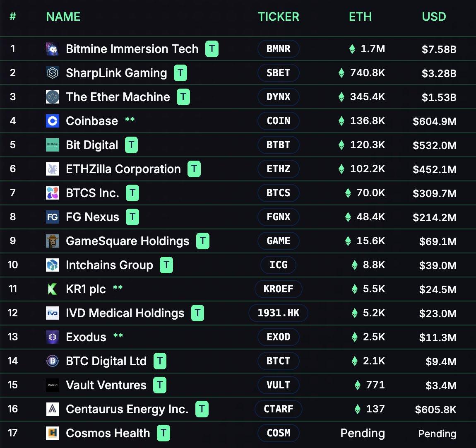The width and height of the screenshot is (476, 448).
Task: Click the Cosmos Health logo icon
Action: point(53,433)
